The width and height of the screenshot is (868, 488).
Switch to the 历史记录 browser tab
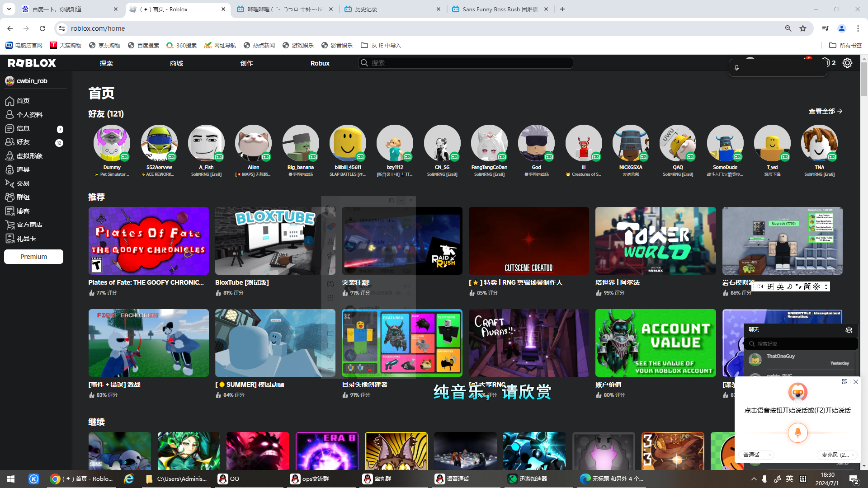click(x=393, y=9)
